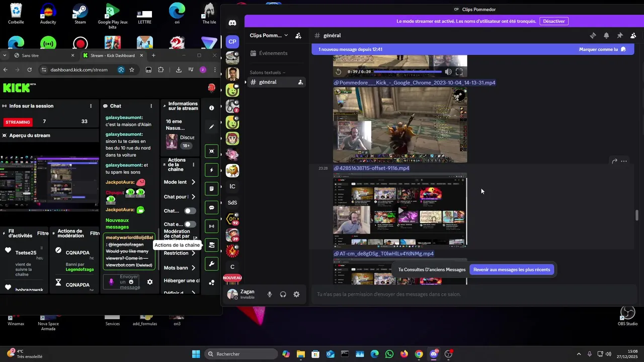This screenshot has height=362, width=644.
Task: Show pinned messages in Discord channel
Action: (x=620, y=36)
